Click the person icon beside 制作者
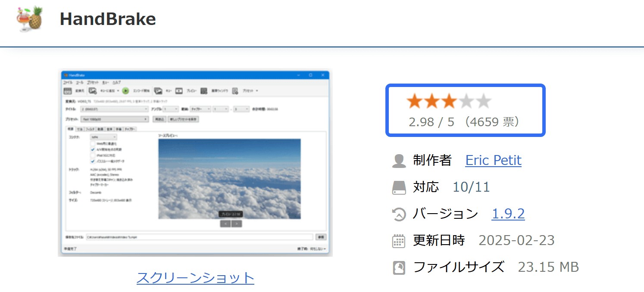644x292 pixels. [399, 161]
